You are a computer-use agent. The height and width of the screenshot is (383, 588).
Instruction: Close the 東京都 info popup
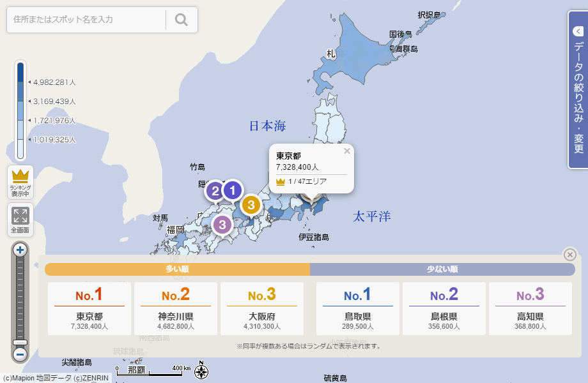pyautogui.click(x=347, y=151)
